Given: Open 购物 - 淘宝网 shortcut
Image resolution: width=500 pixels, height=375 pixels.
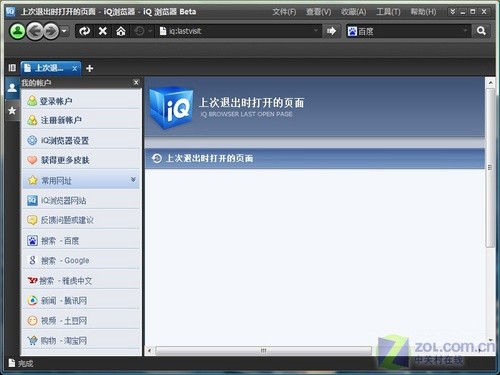Looking at the screenshot, I should (81, 340).
